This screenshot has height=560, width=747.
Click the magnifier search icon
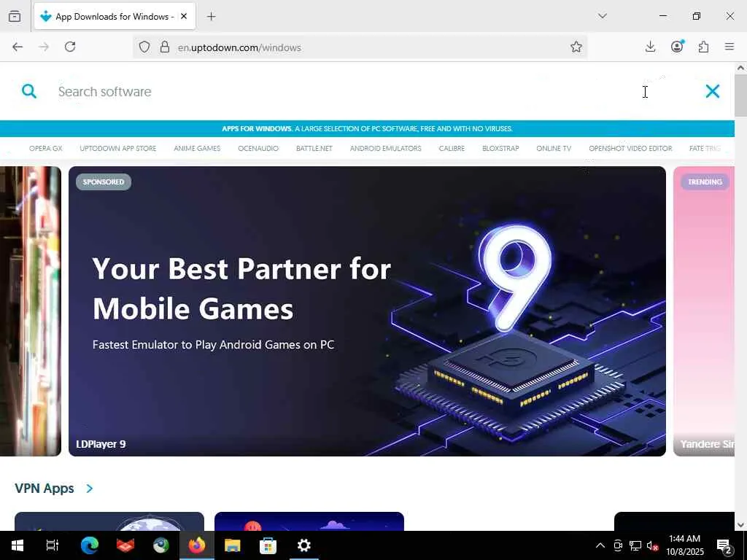point(29,91)
